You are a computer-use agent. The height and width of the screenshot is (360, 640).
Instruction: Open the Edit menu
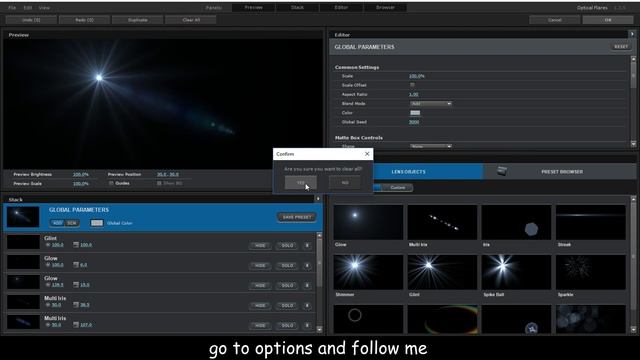(x=28, y=8)
